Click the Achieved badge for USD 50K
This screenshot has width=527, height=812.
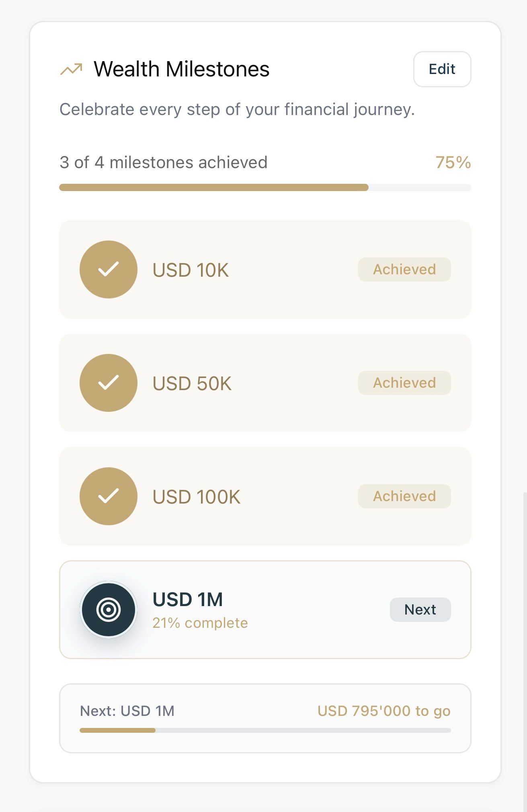click(404, 383)
